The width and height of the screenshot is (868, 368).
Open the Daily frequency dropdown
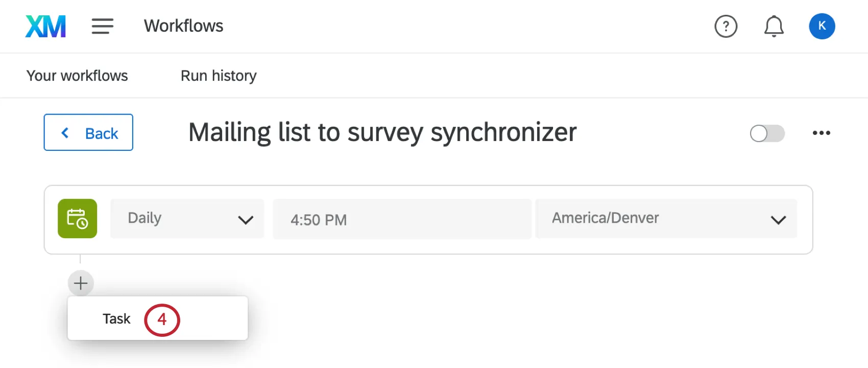187,219
